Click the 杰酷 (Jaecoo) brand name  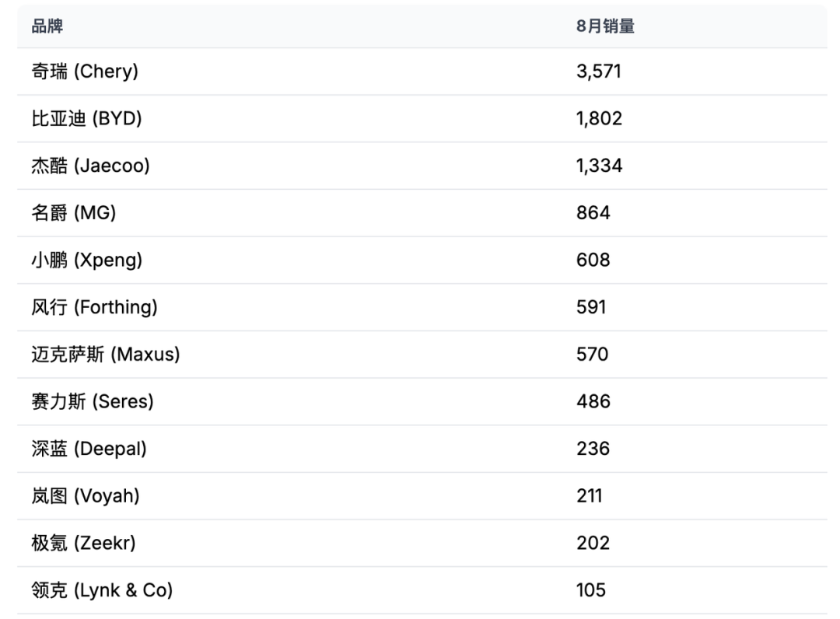point(90,166)
